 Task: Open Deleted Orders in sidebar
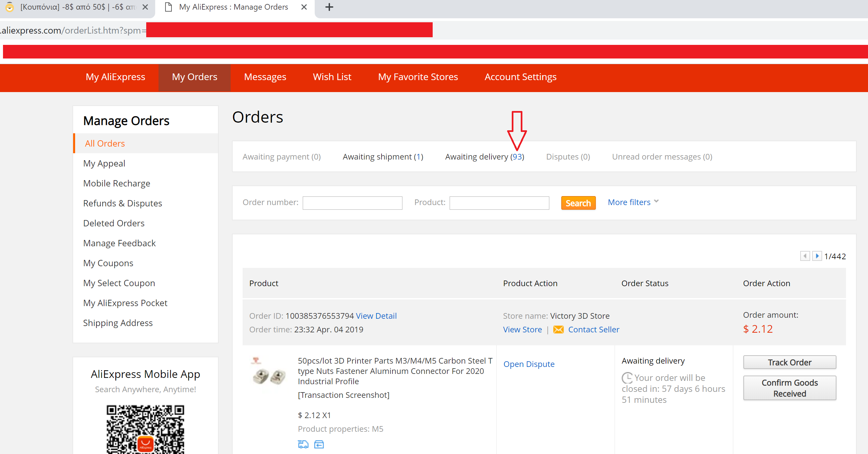point(114,223)
